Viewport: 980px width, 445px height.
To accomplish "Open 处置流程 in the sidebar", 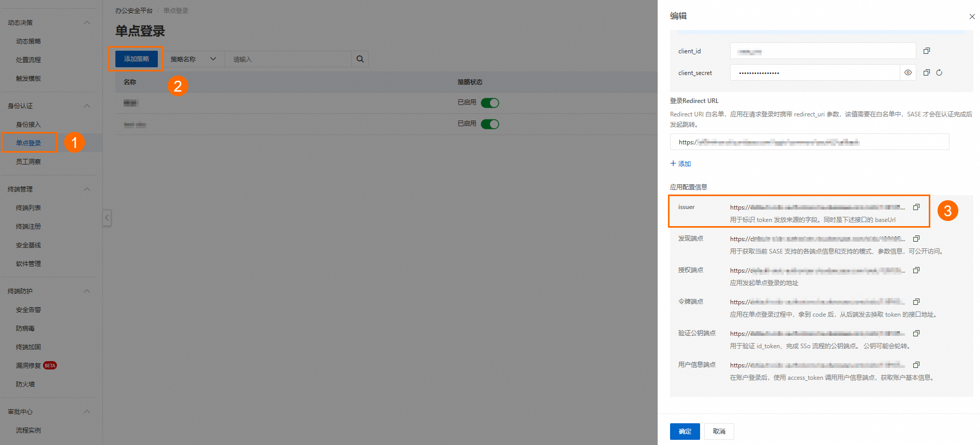I will (28, 60).
